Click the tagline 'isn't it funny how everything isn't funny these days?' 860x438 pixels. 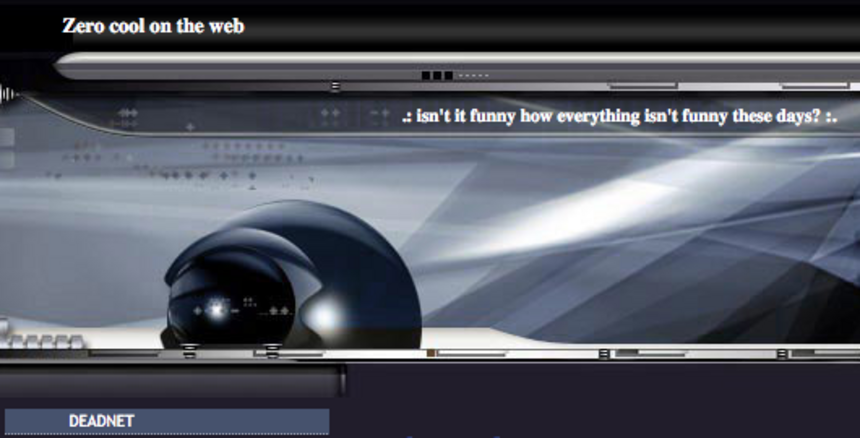(619, 117)
